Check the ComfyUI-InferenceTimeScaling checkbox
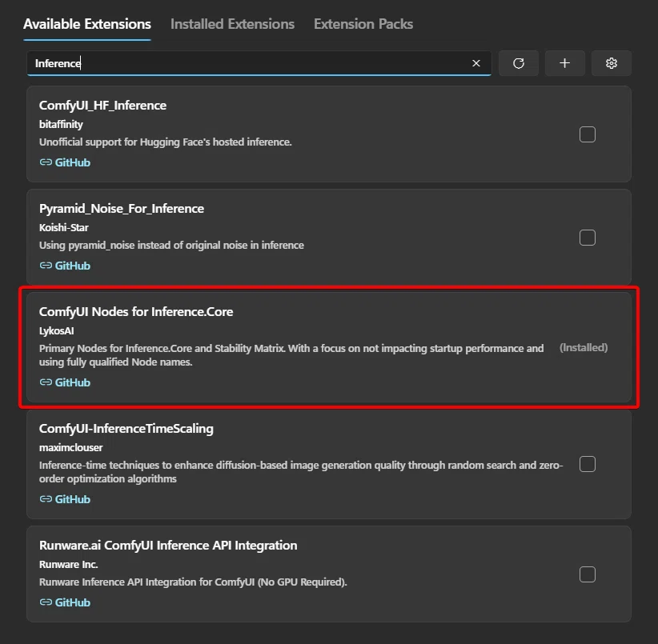This screenshot has width=658, height=644. pyautogui.click(x=588, y=464)
